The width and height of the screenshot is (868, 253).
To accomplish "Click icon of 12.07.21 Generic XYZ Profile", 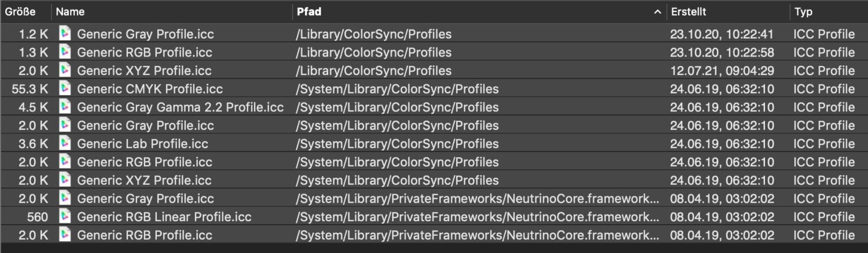I will pos(65,70).
